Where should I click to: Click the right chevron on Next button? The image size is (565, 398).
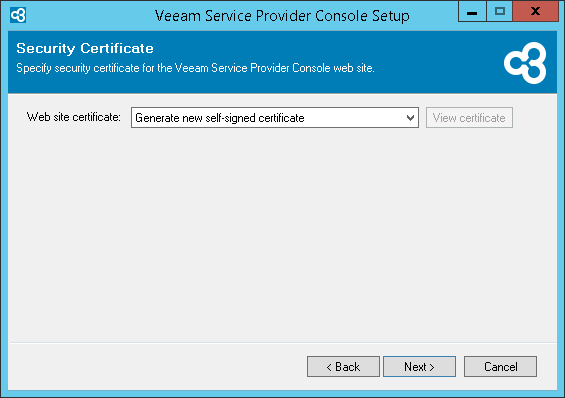coord(432,367)
